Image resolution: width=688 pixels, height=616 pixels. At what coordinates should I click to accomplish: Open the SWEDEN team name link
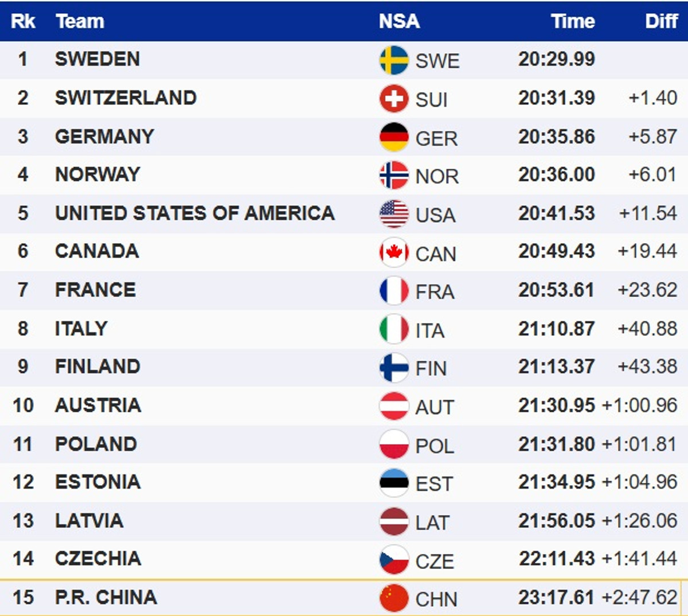pos(97,59)
